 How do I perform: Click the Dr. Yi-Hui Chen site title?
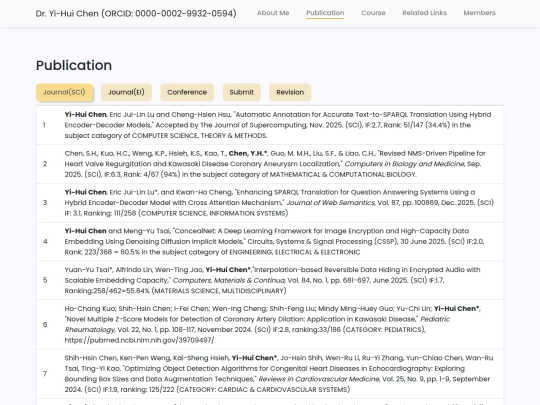click(x=136, y=13)
